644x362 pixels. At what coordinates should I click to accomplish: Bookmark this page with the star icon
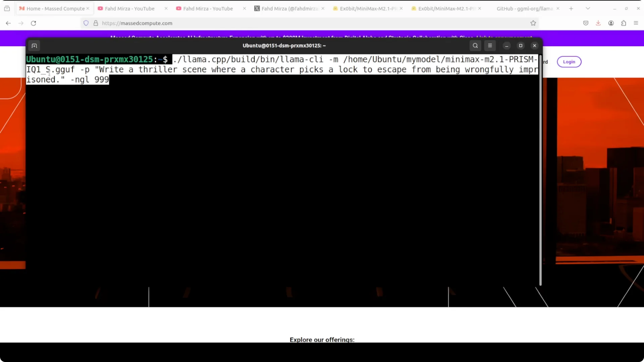click(x=533, y=23)
